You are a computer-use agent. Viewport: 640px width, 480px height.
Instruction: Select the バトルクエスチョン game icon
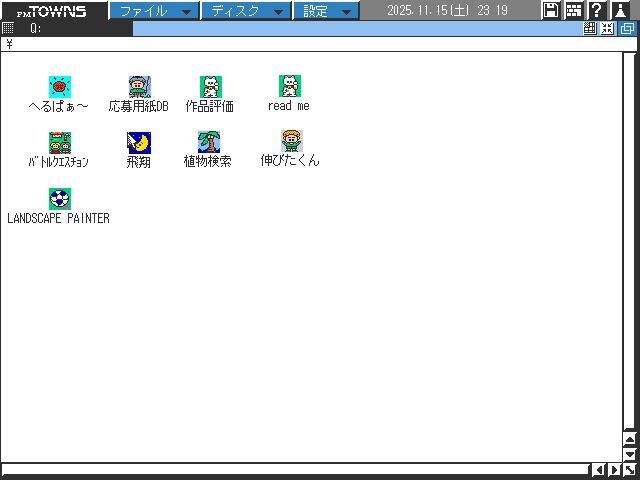[60, 143]
